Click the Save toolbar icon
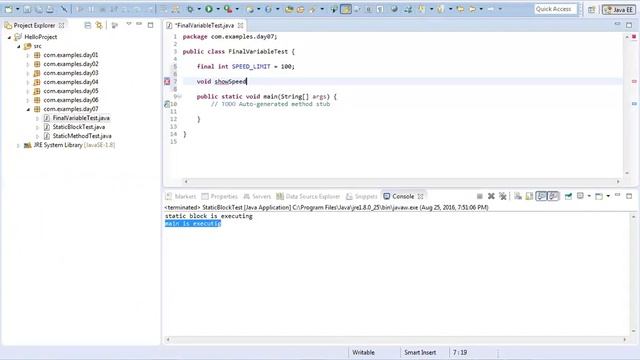Screen dimensions: 640x360 pyautogui.click(x=27, y=9)
